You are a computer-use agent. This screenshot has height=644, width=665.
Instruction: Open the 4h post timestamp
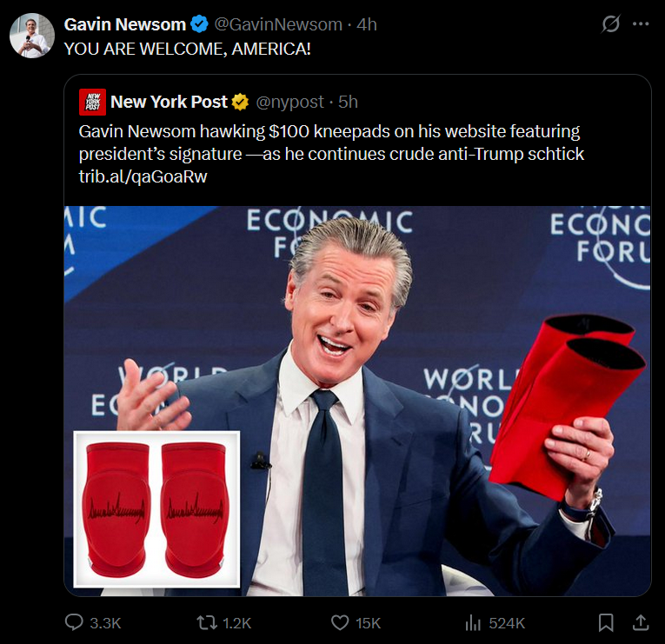[367, 24]
